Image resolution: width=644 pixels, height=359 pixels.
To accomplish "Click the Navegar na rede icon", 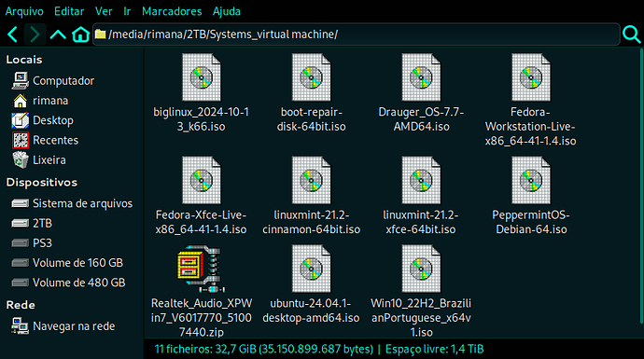I will click(x=21, y=326).
